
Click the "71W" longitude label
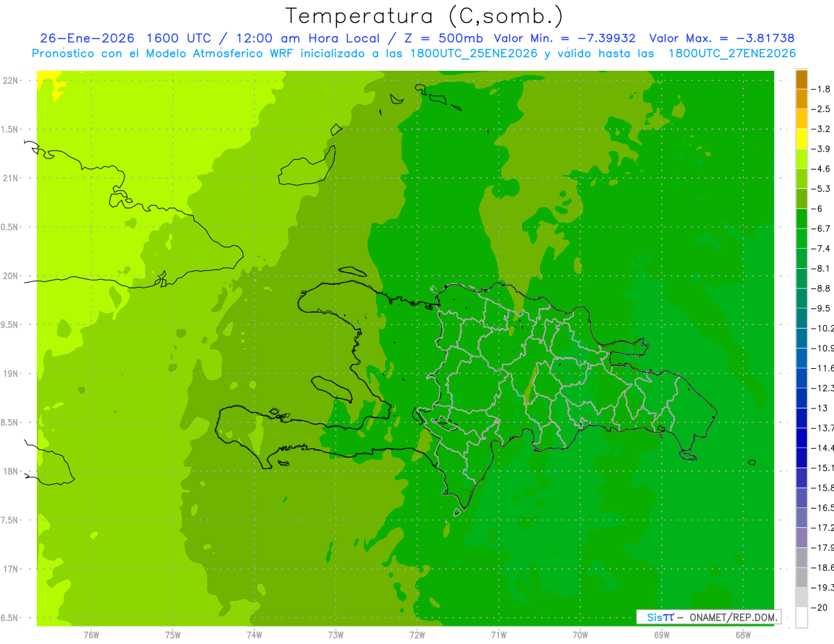tap(498, 635)
